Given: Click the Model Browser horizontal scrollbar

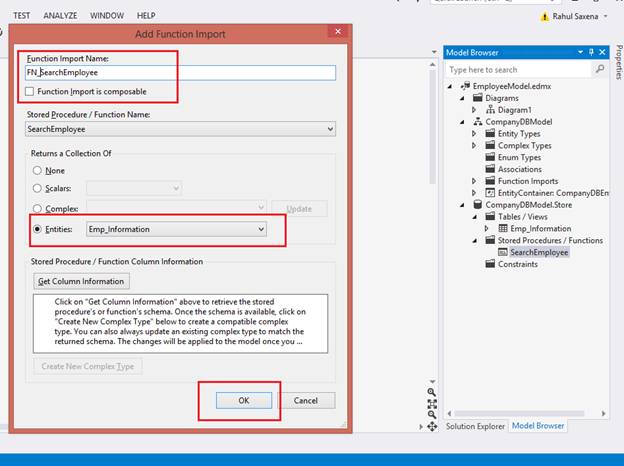Looking at the screenshot, I should (x=519, y=413).
